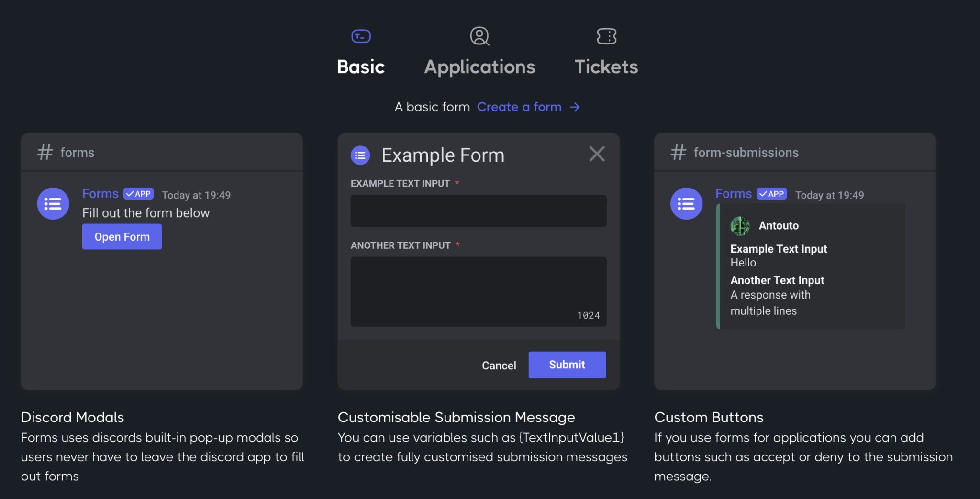Click the hashtag icon of form-submissions channel
This screenshot has height=499, width=980.
678,152
